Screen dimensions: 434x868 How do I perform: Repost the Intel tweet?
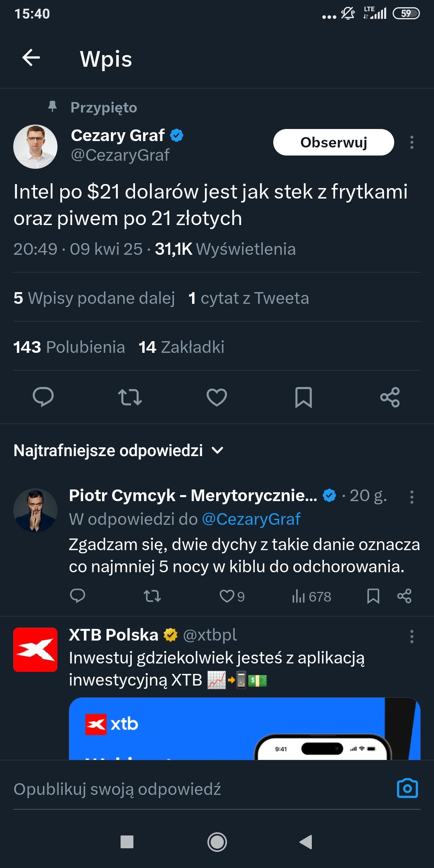coord(130,397)
